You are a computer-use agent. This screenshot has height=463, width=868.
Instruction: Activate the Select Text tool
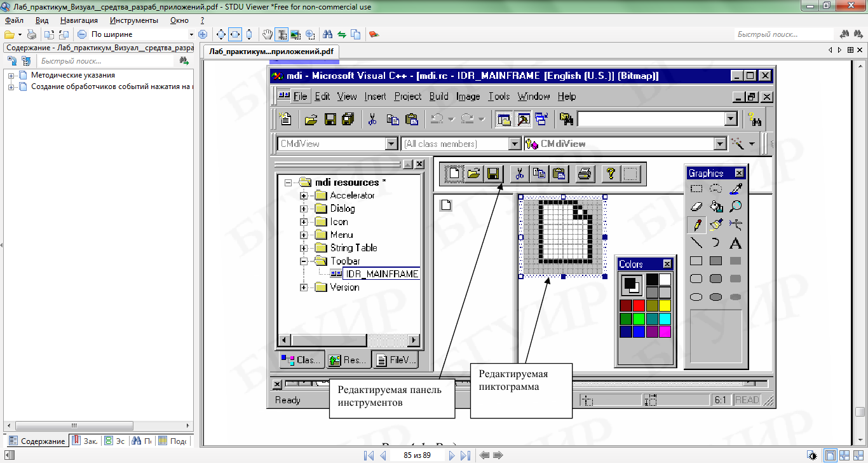click(x=281, y=34)
